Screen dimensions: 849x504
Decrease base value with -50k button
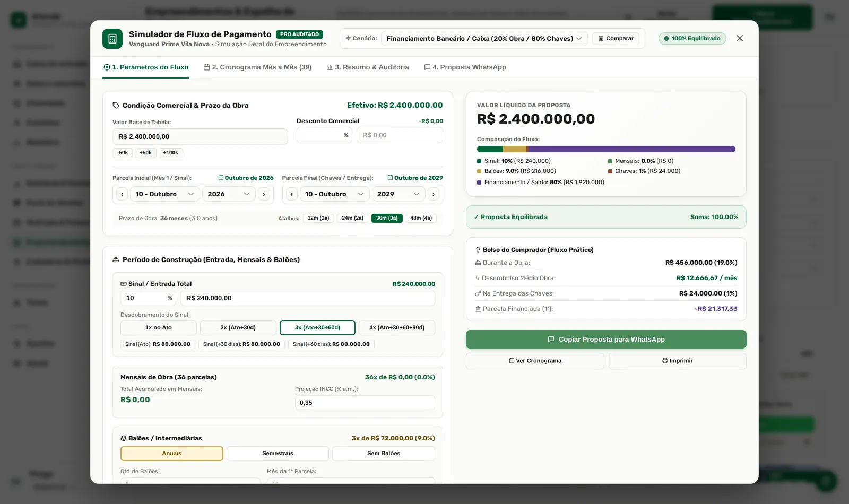[123, 153]
